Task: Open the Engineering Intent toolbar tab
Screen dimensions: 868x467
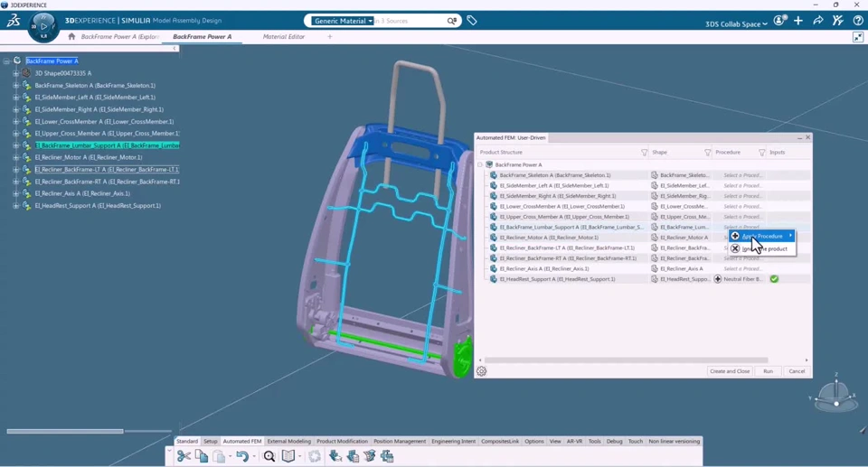Action: point(453,441)
